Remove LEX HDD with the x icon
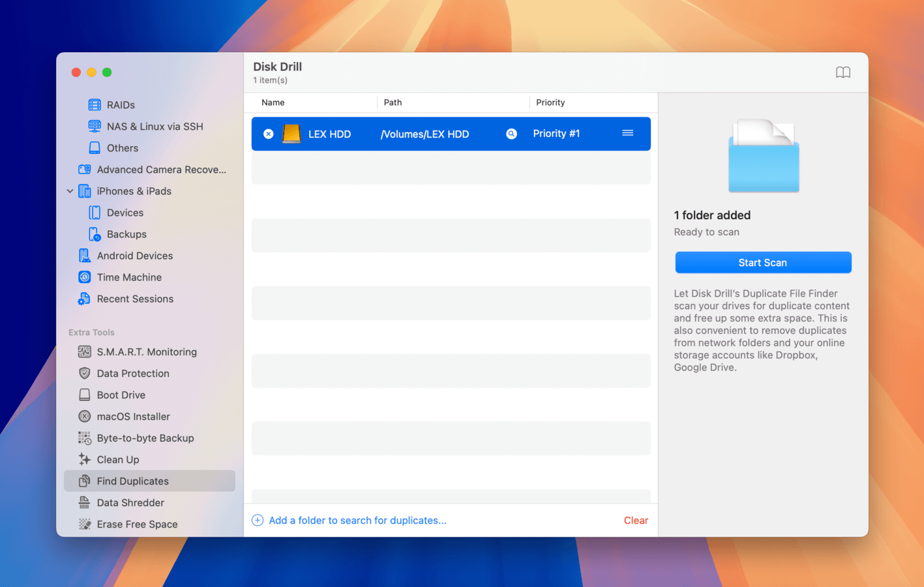Viewport: 924px width, 587px height. 269,134
